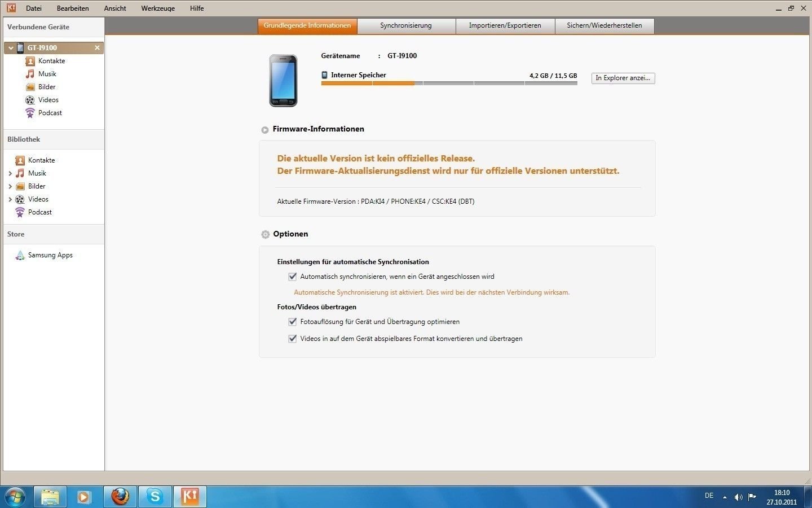Click the Optionen gear icon

tap(266, 234)
